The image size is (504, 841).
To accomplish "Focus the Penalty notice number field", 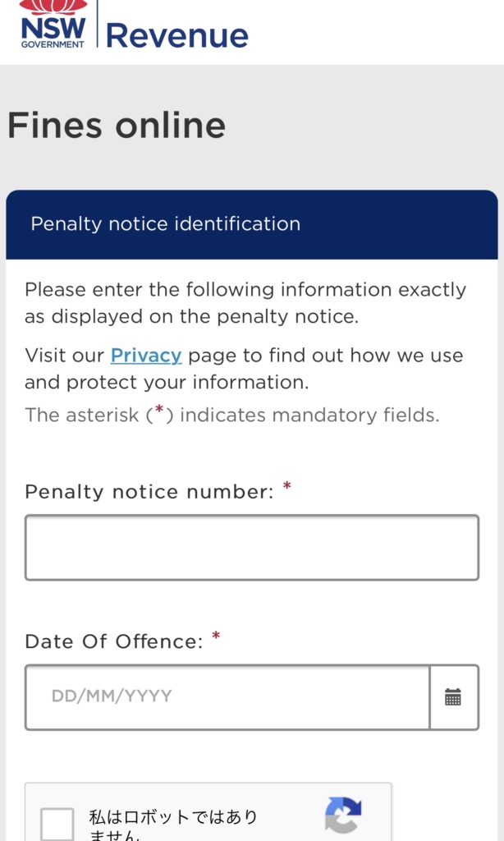I will 251,548.
